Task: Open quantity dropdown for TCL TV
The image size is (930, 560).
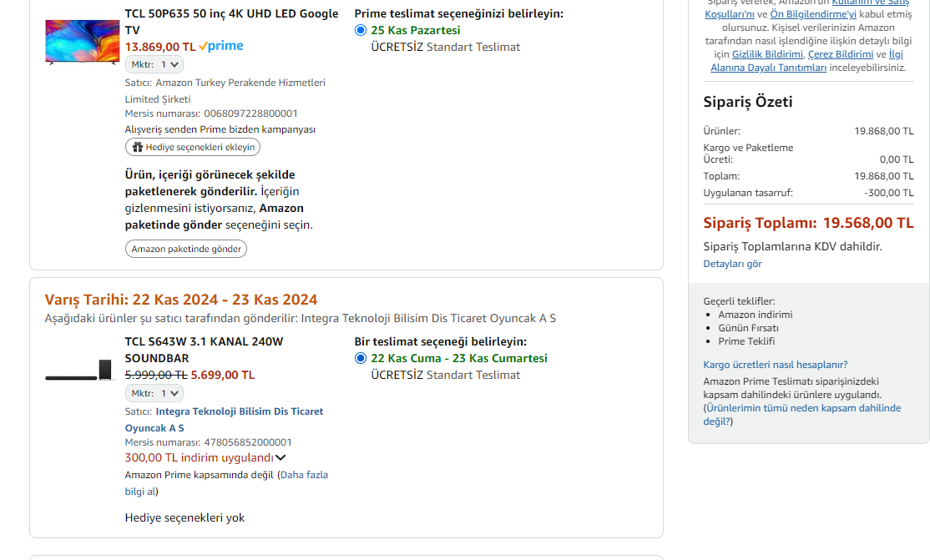Action: [x=154, y=64]
